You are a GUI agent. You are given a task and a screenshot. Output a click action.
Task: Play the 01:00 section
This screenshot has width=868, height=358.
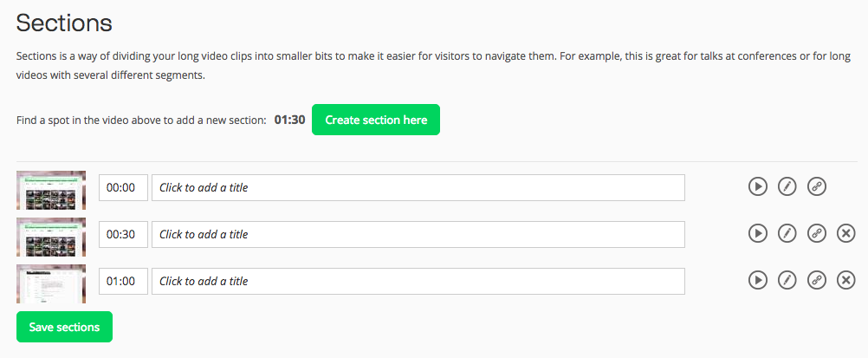tap(757, 280)
